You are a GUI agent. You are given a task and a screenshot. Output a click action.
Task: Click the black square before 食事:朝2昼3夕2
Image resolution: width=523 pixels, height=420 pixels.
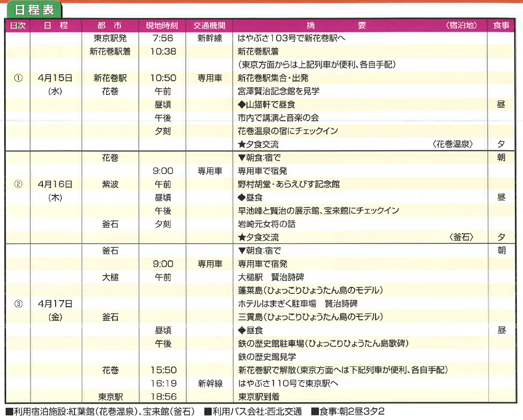click(x=314, y=411)
